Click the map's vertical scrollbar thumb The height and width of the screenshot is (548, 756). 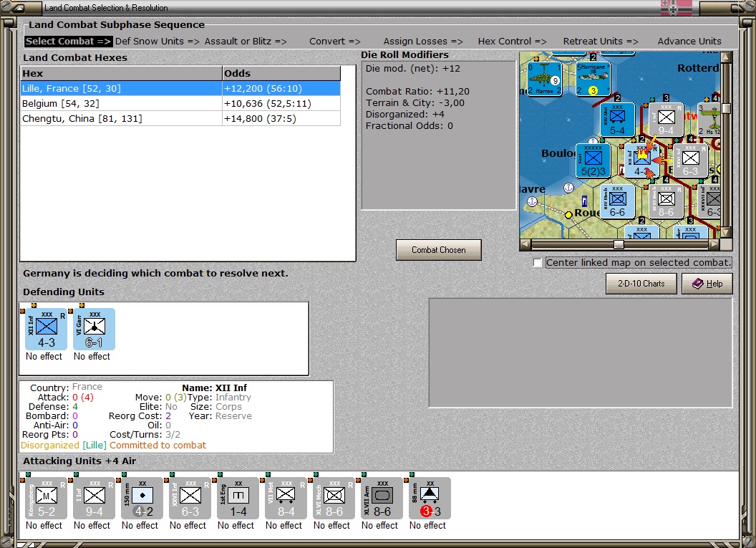pos(726,108)
